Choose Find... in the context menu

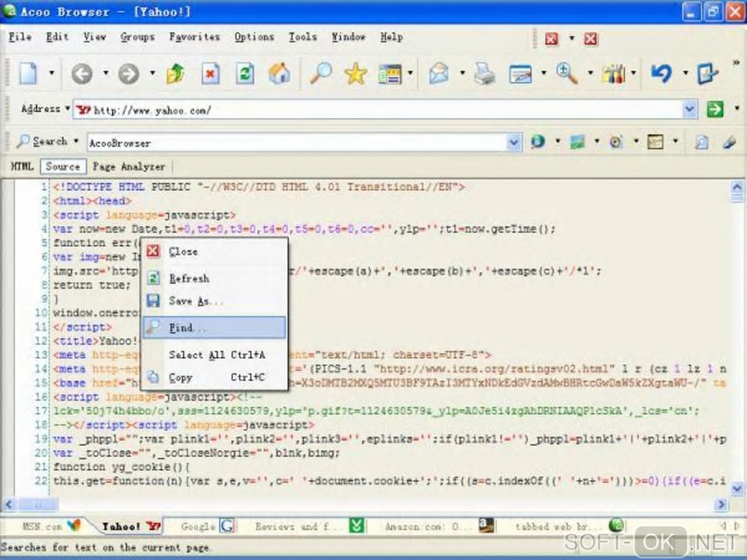click(x=215, y=328)
